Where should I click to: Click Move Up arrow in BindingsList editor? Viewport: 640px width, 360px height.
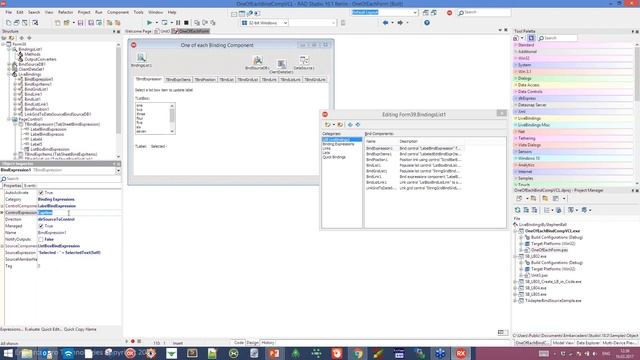350,124
